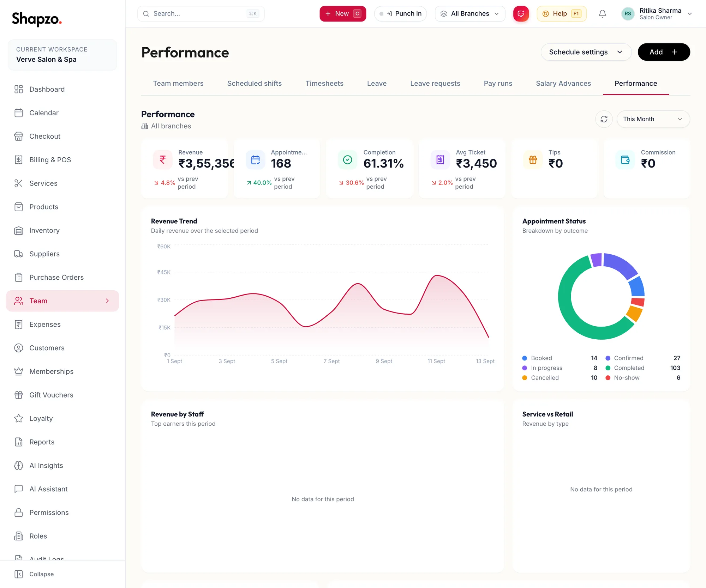The image size is (706, 588).
Task: Open Suppliers truck icon item
Action: (x=62, y=254)
